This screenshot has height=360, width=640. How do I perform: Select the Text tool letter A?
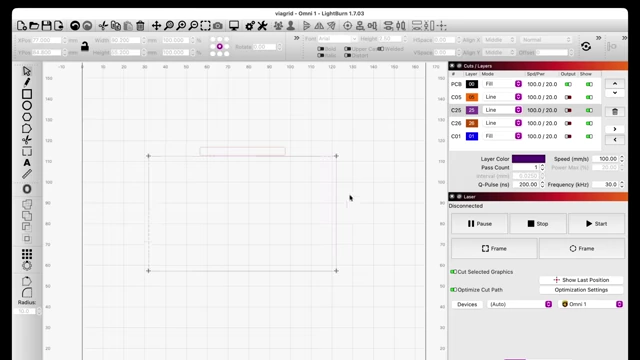click(x=27, y=163)
